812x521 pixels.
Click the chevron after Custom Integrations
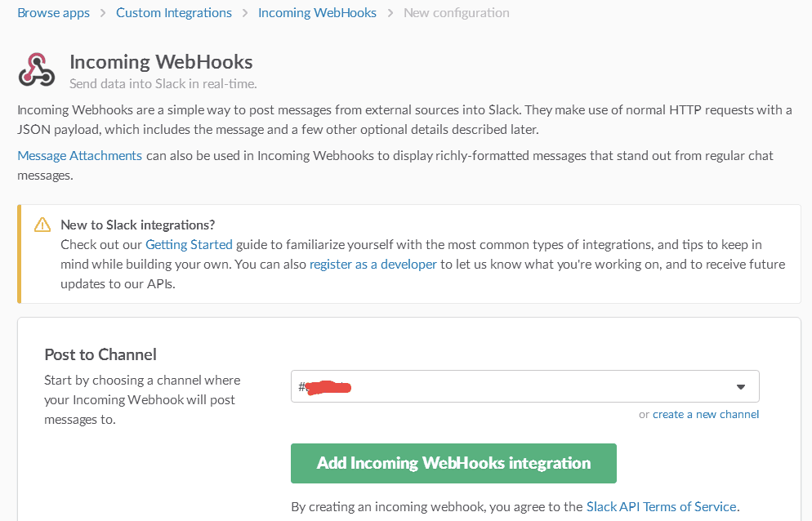245,13
